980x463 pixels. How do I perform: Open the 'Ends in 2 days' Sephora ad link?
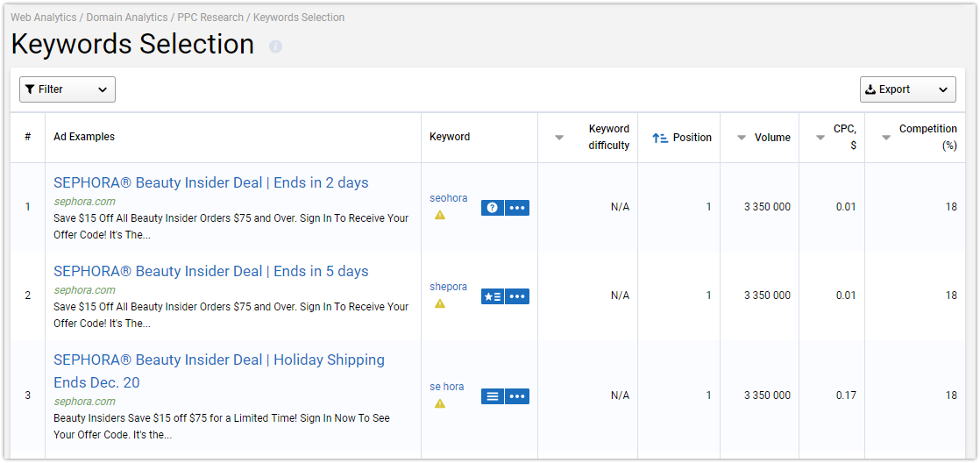[211, 182]
